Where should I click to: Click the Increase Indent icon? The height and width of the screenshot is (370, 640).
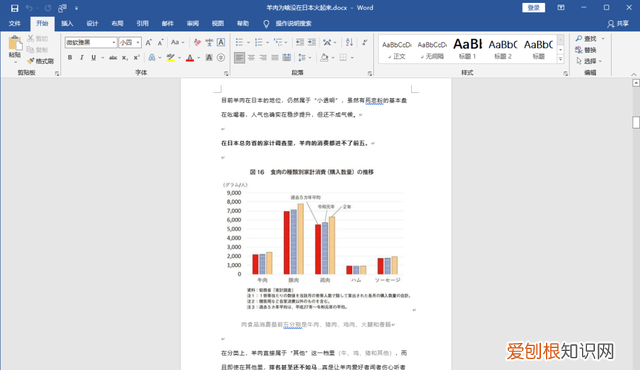tap(312, 42)
